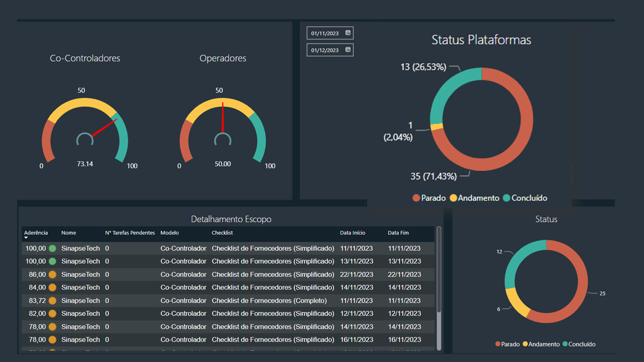
Task: Click the red needle on Operadores gauge
Action: [223, 118]
